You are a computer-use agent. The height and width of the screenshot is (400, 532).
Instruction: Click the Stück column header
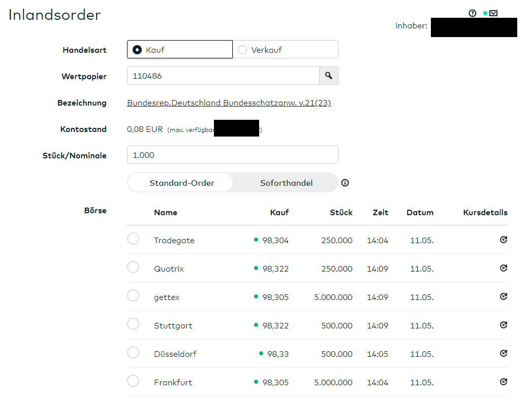[x=341, y=213]
